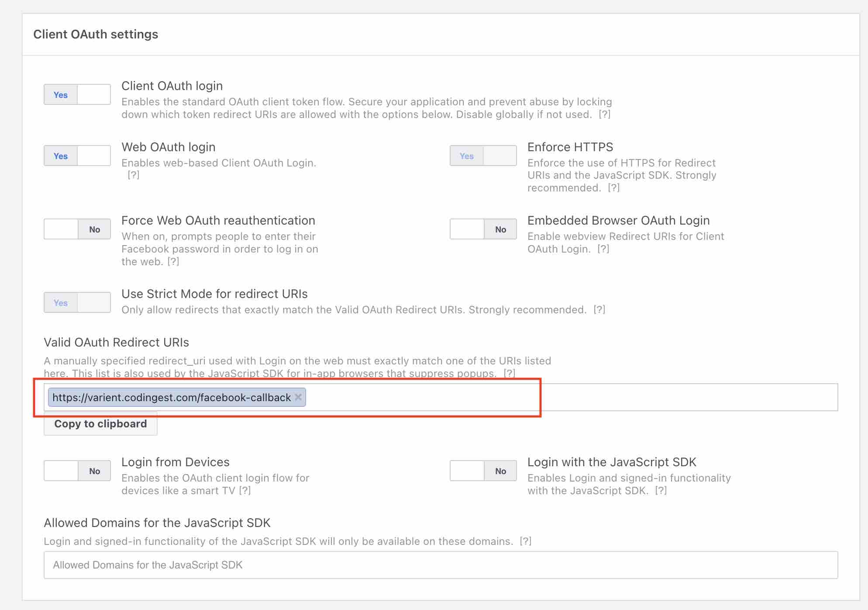Toggle Use Strict Mode for redirect URIs
Viewport: 868px width, 610px height.
[77, 302]
